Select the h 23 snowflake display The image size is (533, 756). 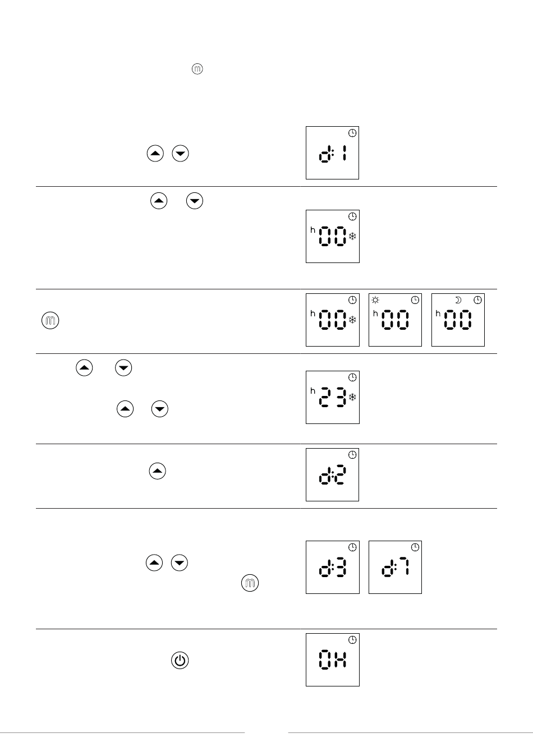332,397
